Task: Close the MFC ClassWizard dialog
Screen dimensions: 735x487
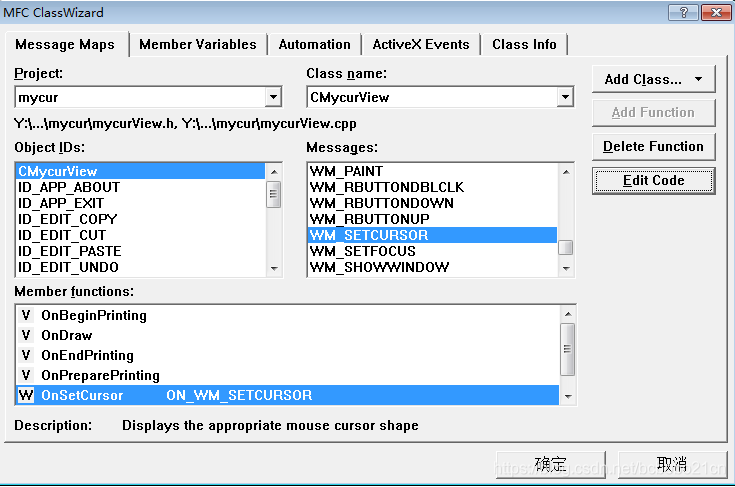Action: click(x=716, y=13)
